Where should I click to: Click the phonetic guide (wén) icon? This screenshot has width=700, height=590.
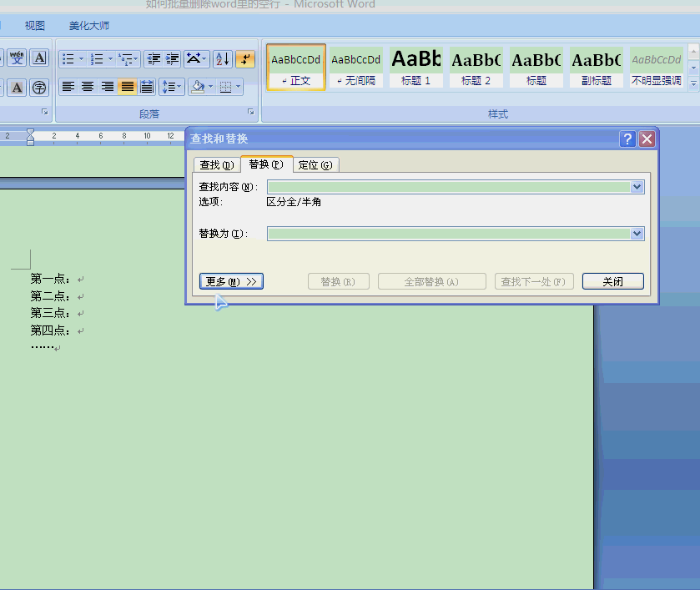point(17,58)
